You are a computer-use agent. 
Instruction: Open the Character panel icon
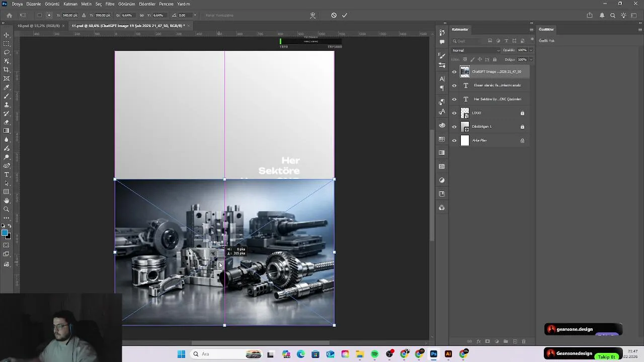pos(442,79)
